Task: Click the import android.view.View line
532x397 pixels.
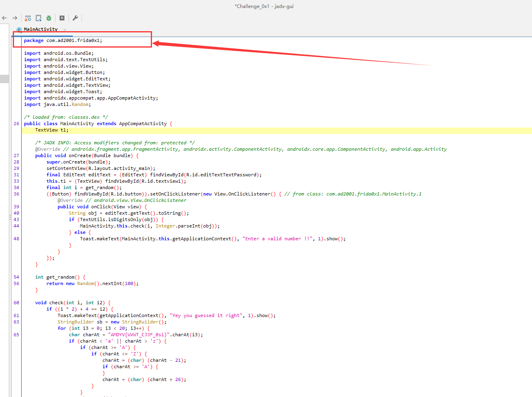Action: [x=59, y=66]
